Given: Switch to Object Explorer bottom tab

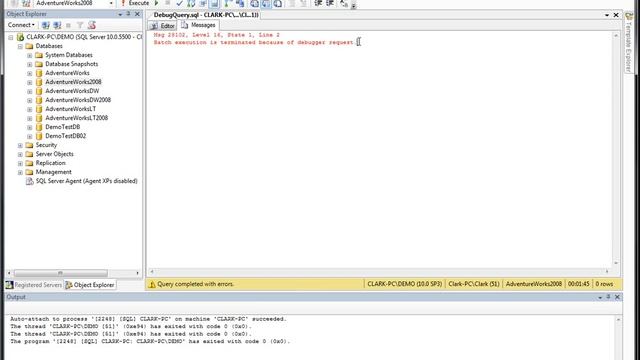Looking at the screenshot, I should coord(90,285).
